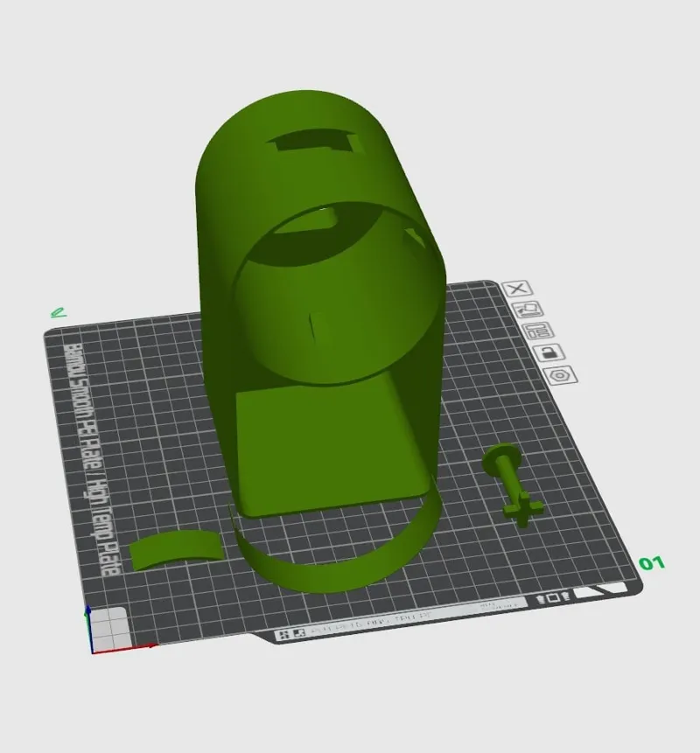The height and width of the screenshot is (753, 700).
Task: Click the three small icons on bed front edge
Action: [x=553, y=598]
